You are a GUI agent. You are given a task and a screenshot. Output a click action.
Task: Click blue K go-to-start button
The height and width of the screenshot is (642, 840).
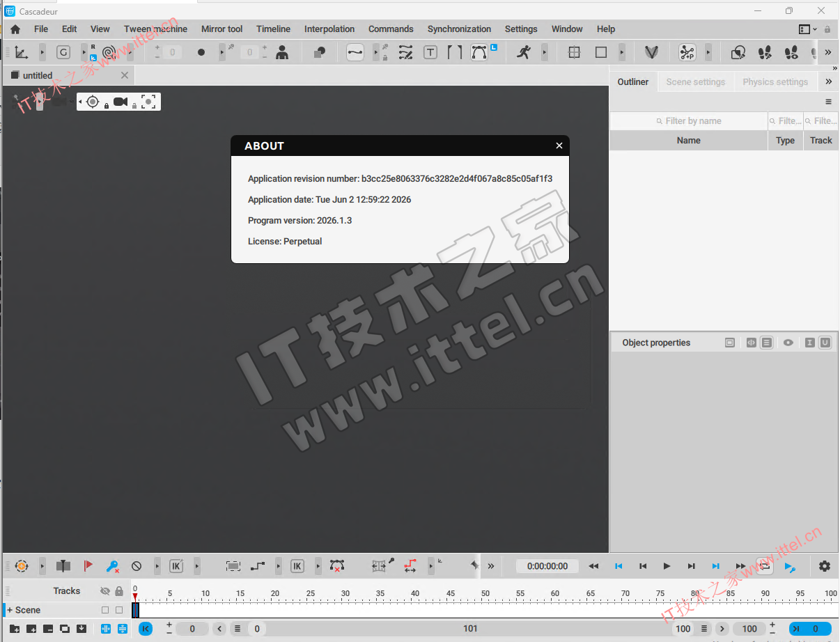[x=146, y=629]
